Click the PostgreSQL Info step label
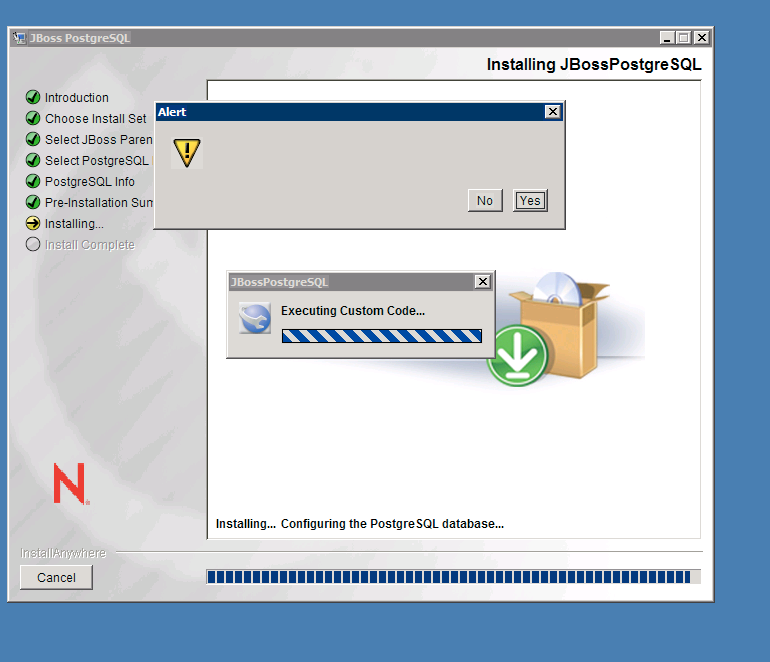This screenshot has width=770, height=662. (90, 182)
